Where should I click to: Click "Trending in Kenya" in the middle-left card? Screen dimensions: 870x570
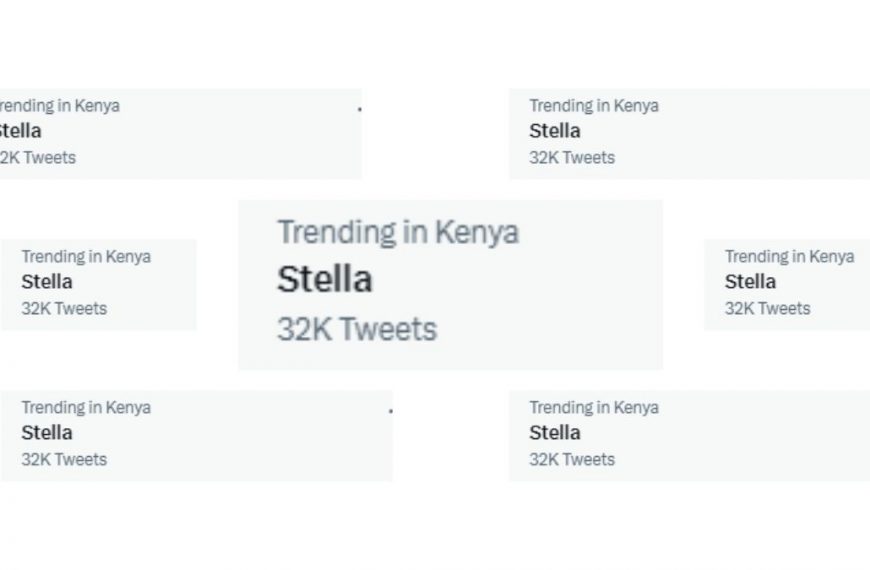86,256
